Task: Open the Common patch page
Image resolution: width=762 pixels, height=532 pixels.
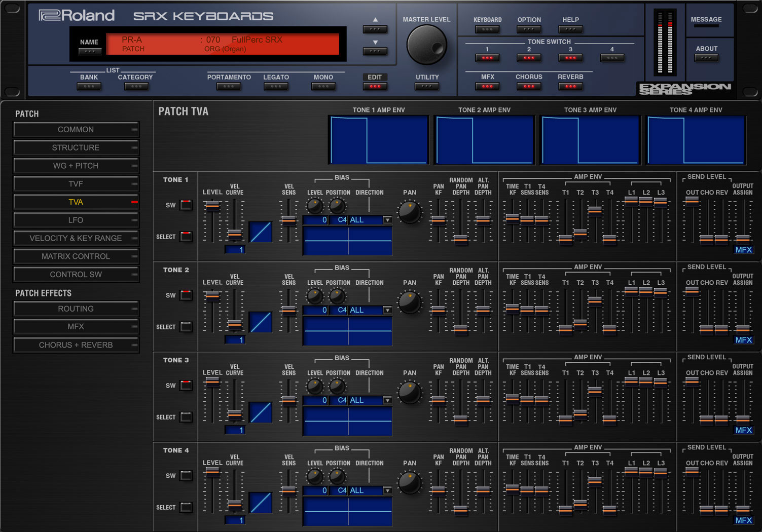Action: tap(76, 130)
